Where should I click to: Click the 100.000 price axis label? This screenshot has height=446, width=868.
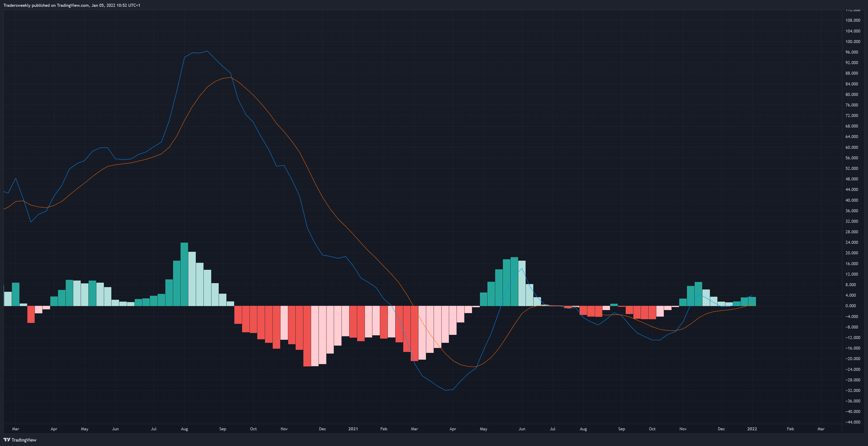point(853,41)
